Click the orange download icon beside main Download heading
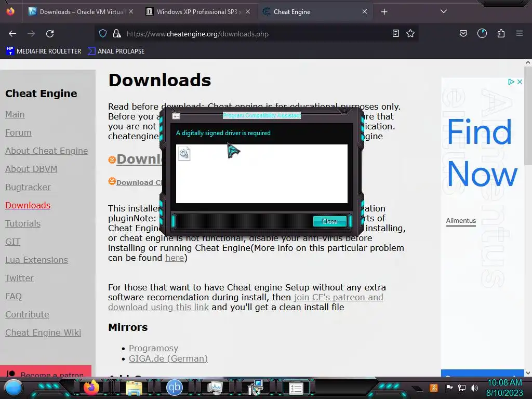 112,159
